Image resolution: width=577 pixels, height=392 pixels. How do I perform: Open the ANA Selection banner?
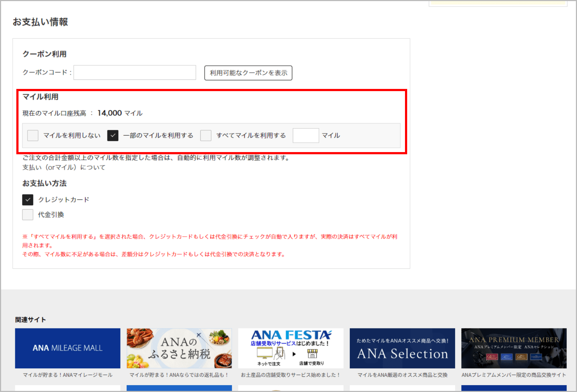click(x=402, y=348)
